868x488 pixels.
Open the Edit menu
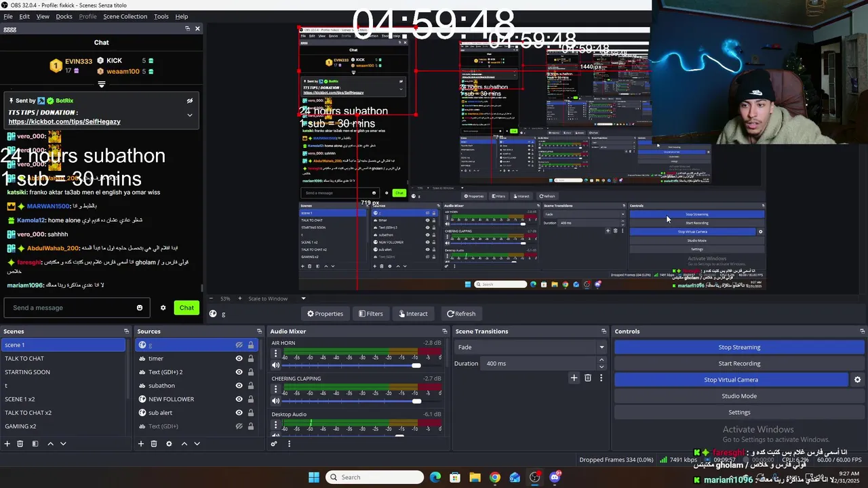(24, 16)
